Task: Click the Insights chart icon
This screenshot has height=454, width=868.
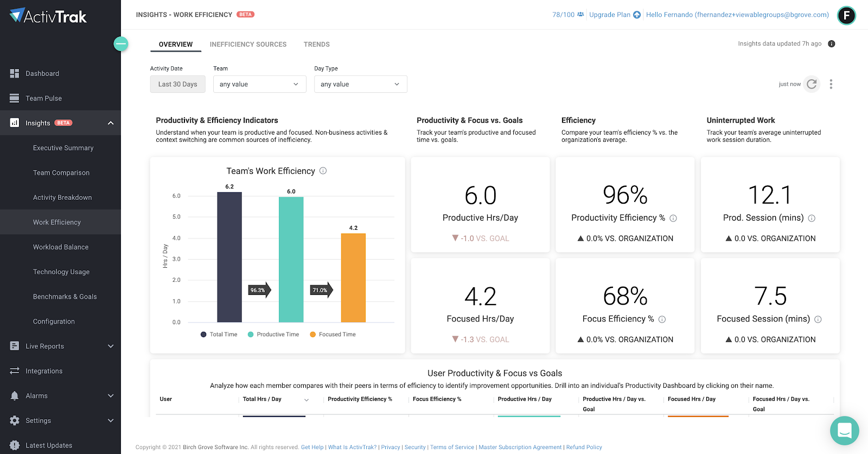Action: pyautogui.click(x=15, y=123)
